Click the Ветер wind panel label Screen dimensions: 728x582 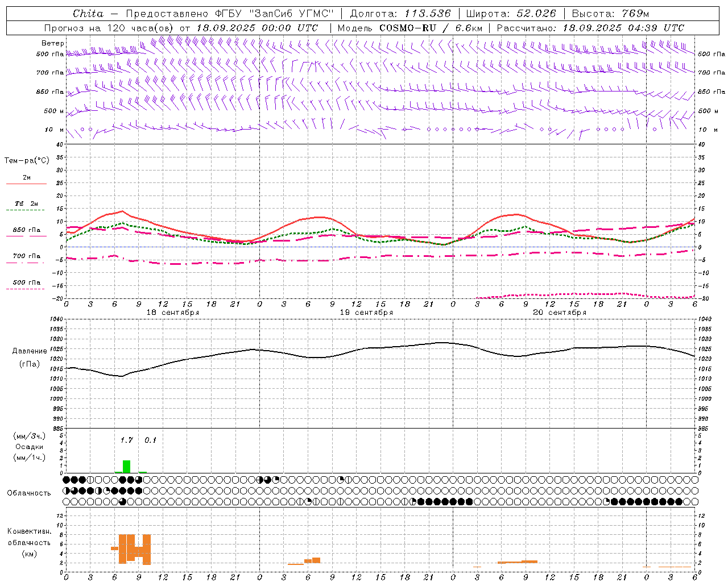click(52, 43)
